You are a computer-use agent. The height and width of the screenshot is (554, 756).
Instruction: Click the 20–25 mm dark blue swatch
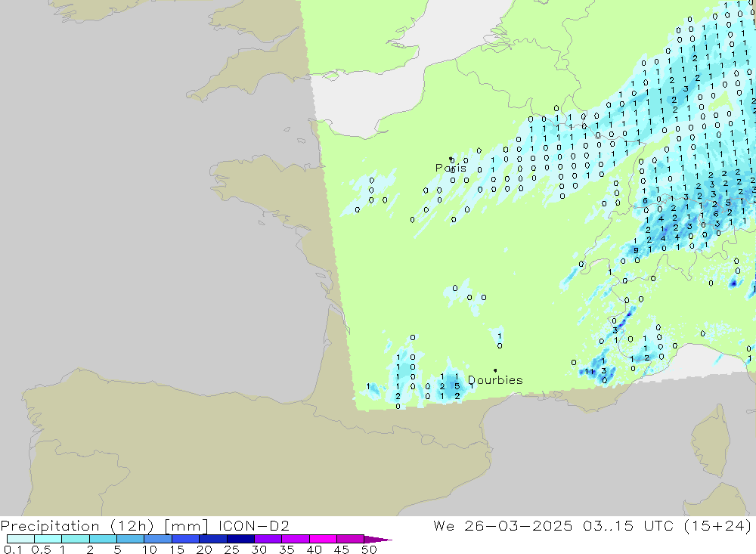coord(212,539)
